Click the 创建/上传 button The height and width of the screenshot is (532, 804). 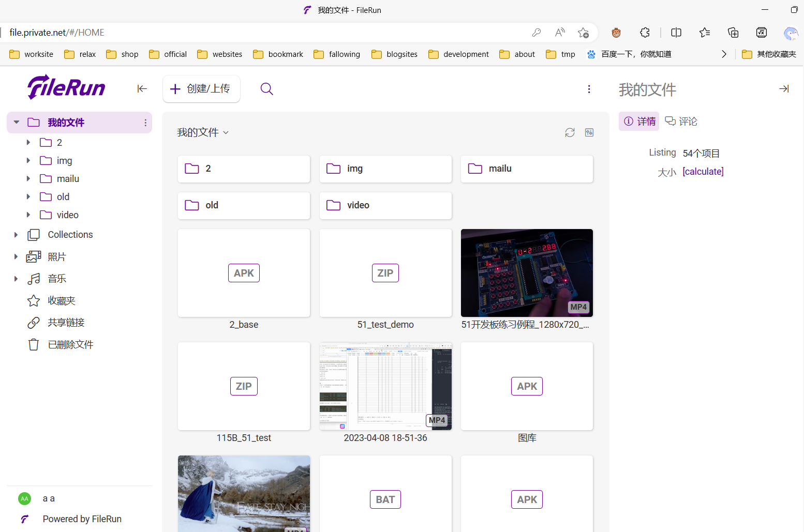point(201,88)
